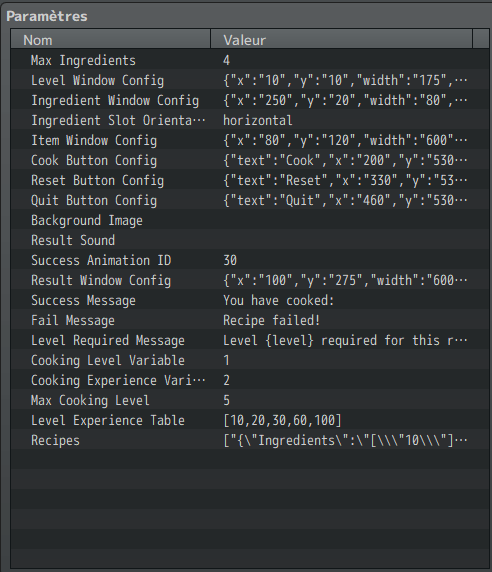Select the Background Image parameter row
Screen dimensions: 492x572
[x=250, y=220]
